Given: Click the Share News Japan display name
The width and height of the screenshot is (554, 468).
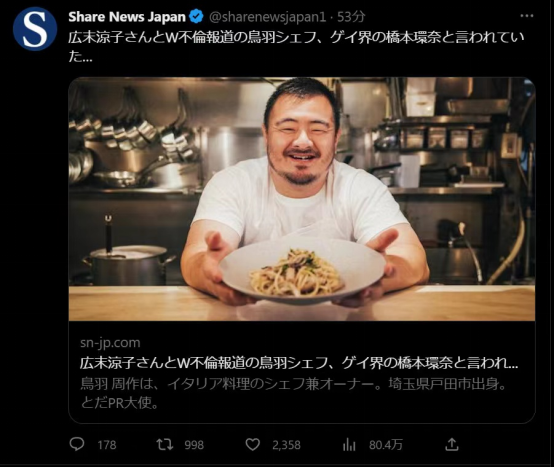Looking at the screenshot, I should pyautogui.click(x=127, y=17).
